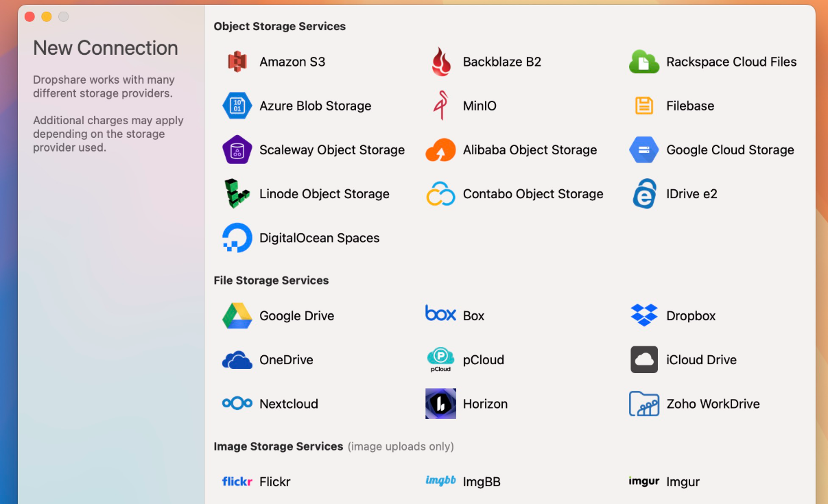This screenshot has width=828, height=504.
Task: Choose the Nextcloud label
Action: [x=289, y=404]
